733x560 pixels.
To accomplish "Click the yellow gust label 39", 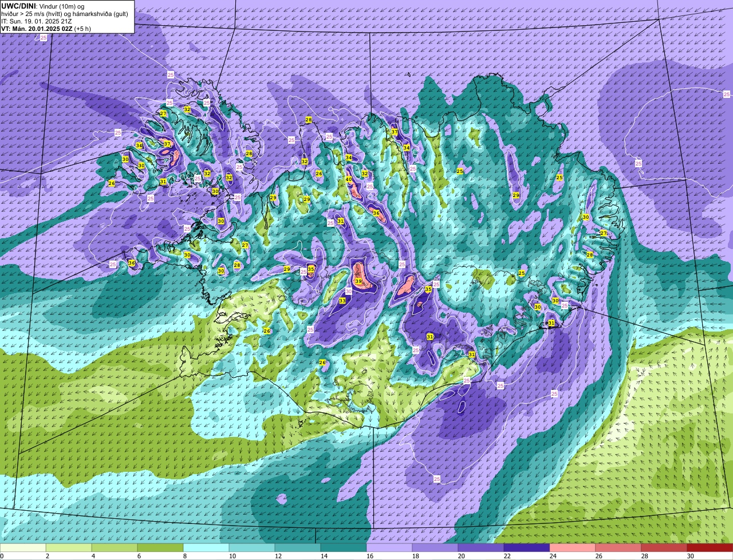I will coord(358,281).
